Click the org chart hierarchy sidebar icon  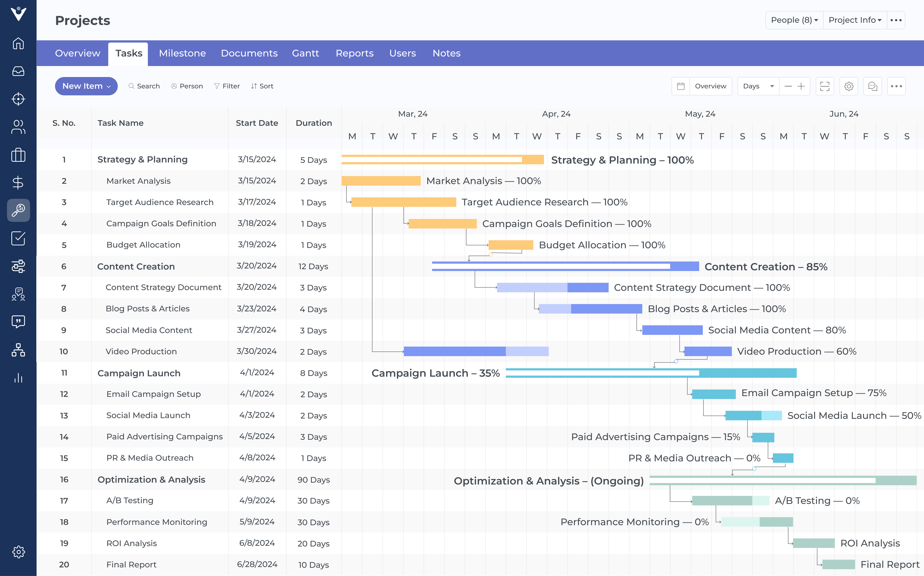[18, 350]
